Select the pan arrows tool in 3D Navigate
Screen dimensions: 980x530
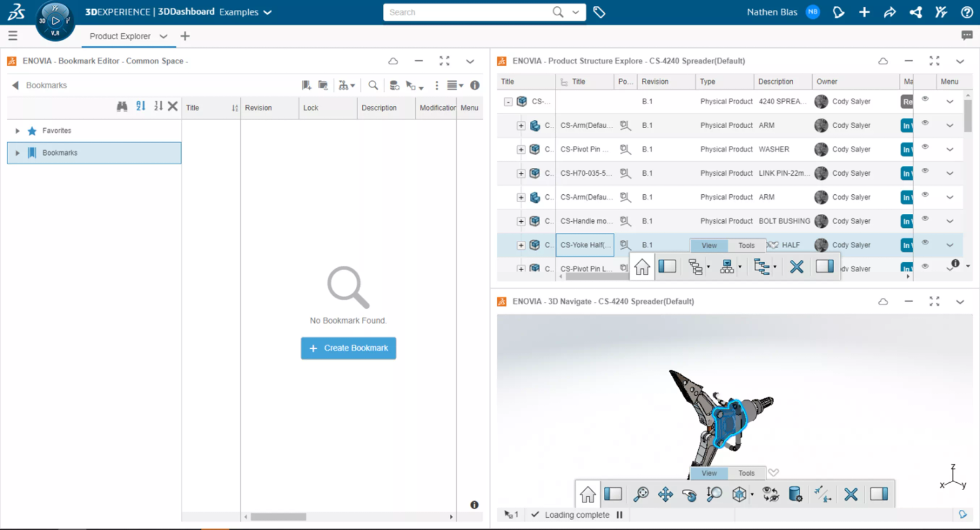tap(665, 494)
